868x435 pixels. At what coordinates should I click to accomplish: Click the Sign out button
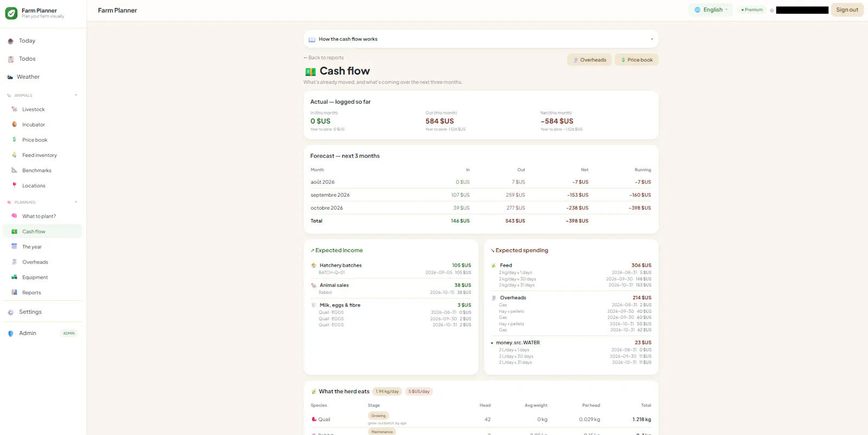847,10
